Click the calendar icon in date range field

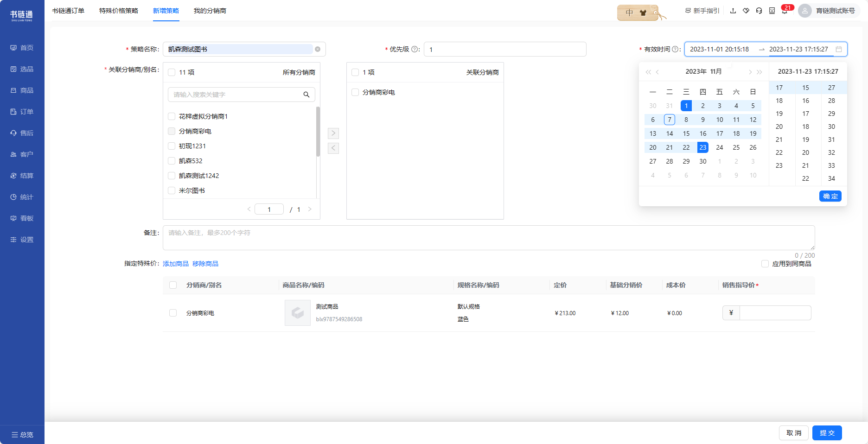click(x=839, y=49)
